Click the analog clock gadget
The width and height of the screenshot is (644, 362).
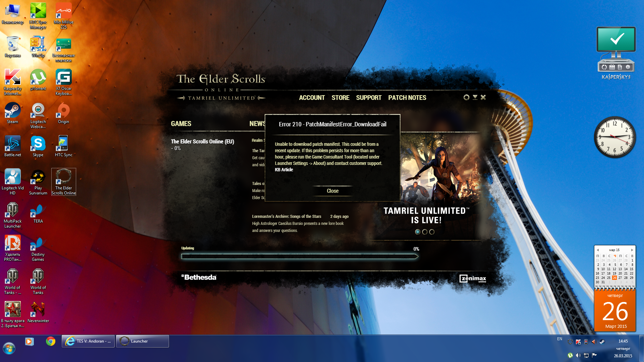(614, 137)
